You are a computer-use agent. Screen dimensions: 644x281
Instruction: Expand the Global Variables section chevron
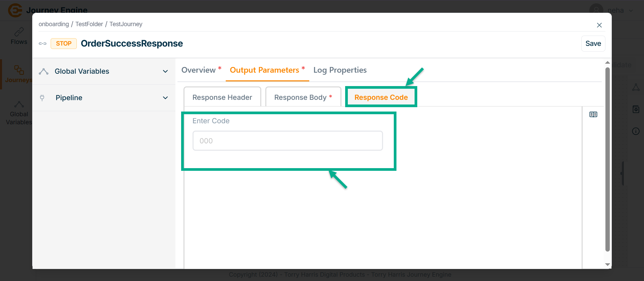coord(165,71)
